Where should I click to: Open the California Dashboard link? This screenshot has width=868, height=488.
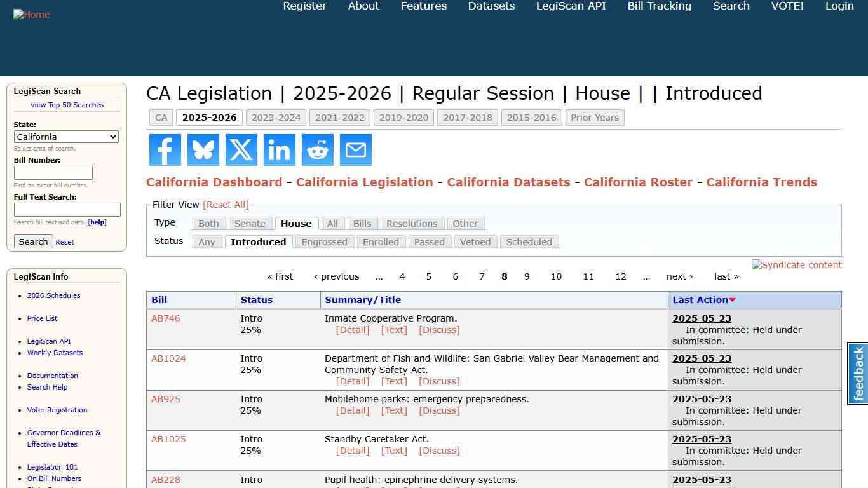click(214, 182)
